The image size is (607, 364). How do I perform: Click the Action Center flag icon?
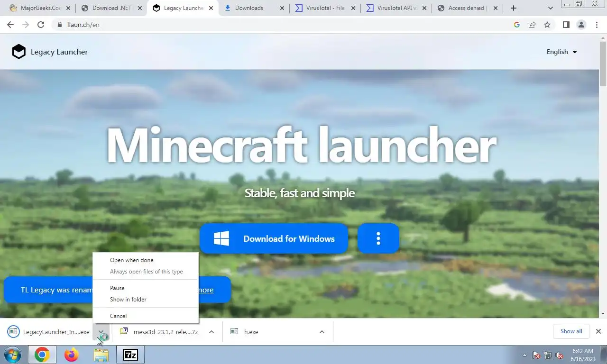pyautogui.click(x=536, y=355)
